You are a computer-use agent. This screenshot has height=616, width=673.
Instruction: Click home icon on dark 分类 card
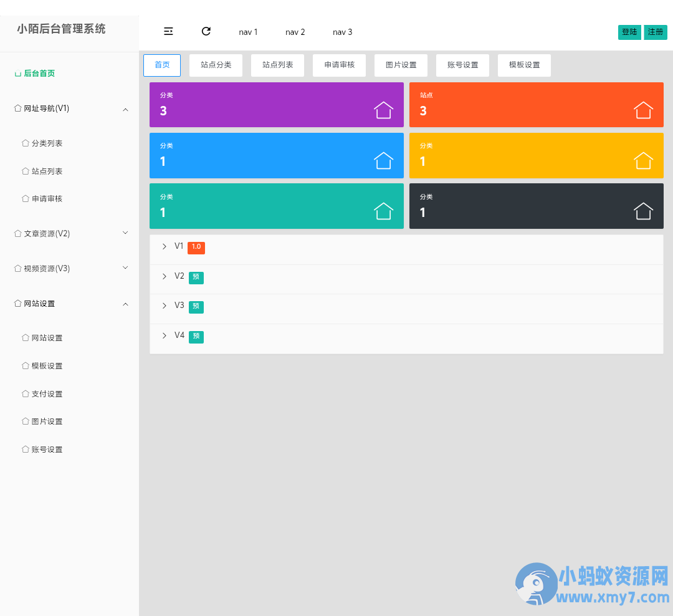(x=643, y=211)
